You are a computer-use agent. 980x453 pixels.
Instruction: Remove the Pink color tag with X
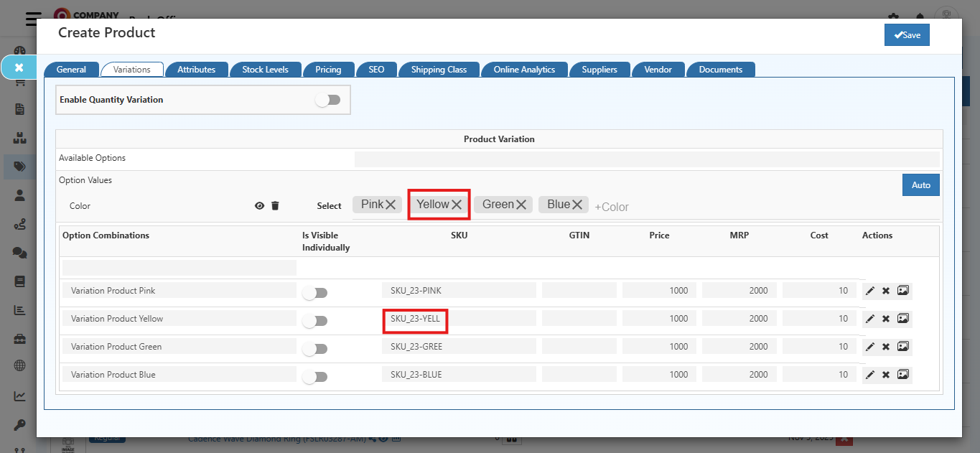(391, 205)
